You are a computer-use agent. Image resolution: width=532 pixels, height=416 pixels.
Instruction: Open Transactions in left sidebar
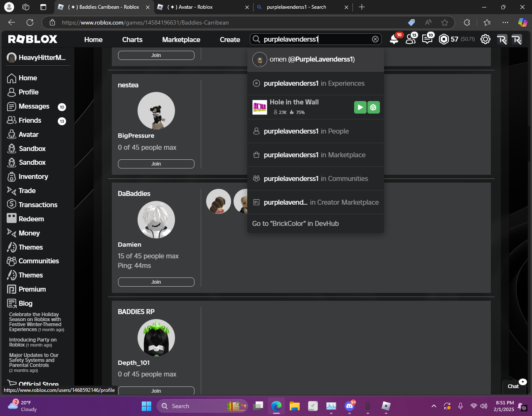tap(32, 205)
